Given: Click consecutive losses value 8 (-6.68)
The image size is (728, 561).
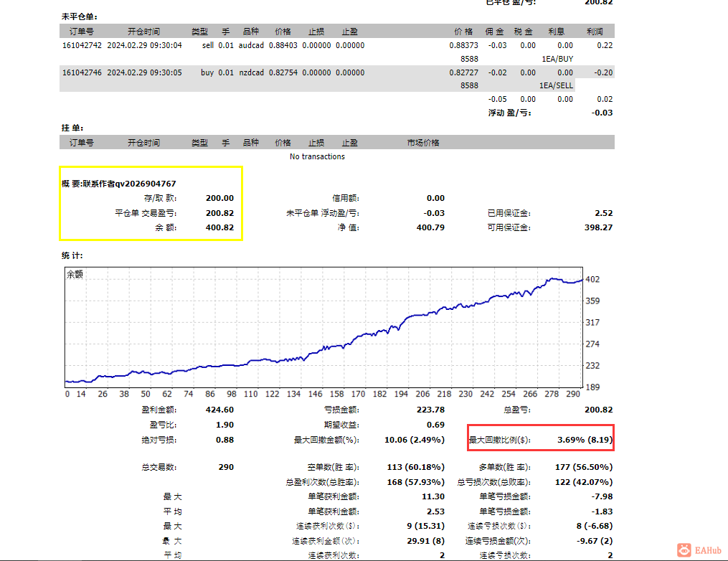Looking at the screenshot, I should pos(595,526).
